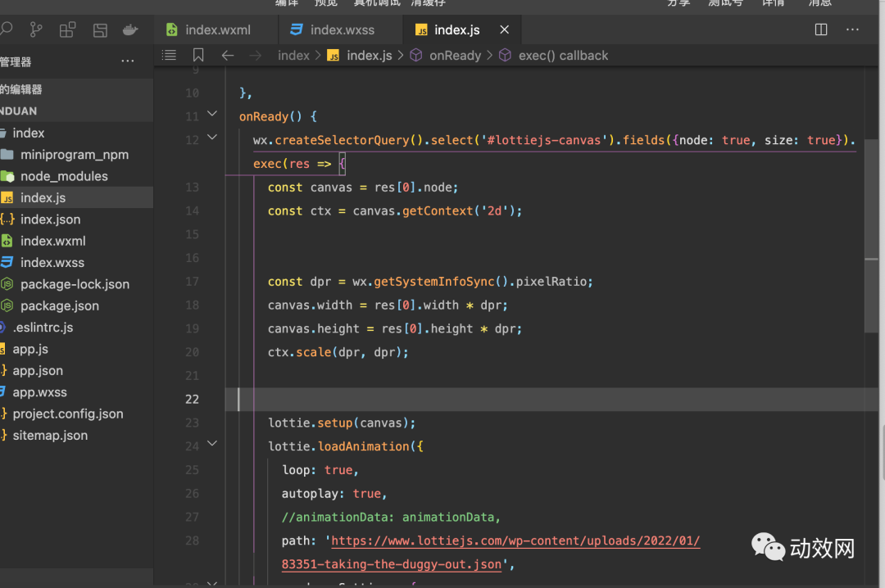The width and height of the screenshot is (885, 588).
Task: Open app.js in the file tree
Action: (76, 350)
